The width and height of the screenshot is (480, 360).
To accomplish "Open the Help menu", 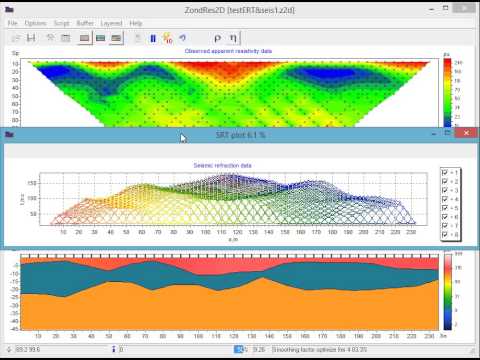I will click(136, 23).
